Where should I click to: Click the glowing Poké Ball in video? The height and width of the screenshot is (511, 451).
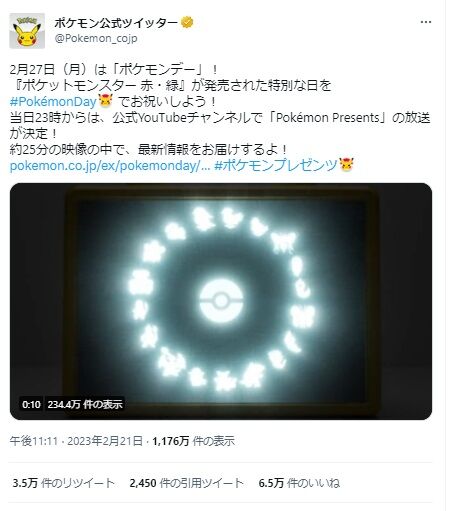coord(221,301)
